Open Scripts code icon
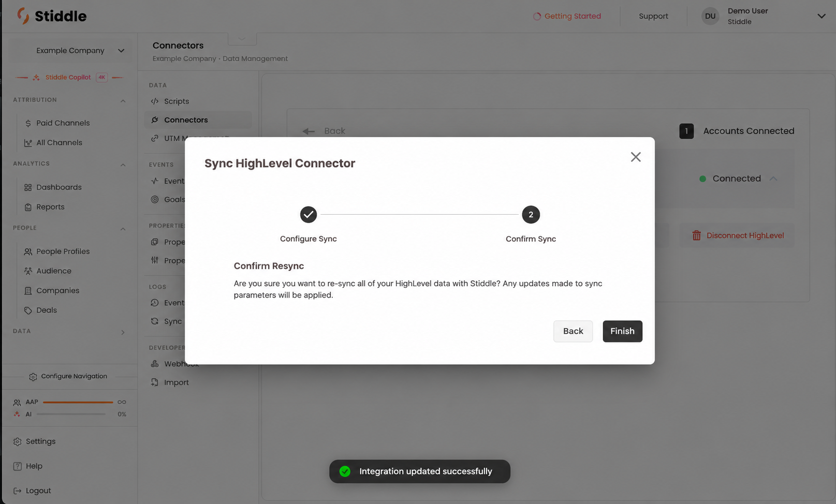The height and width of the screenshot is (504, 836). (x=154, y=101)
